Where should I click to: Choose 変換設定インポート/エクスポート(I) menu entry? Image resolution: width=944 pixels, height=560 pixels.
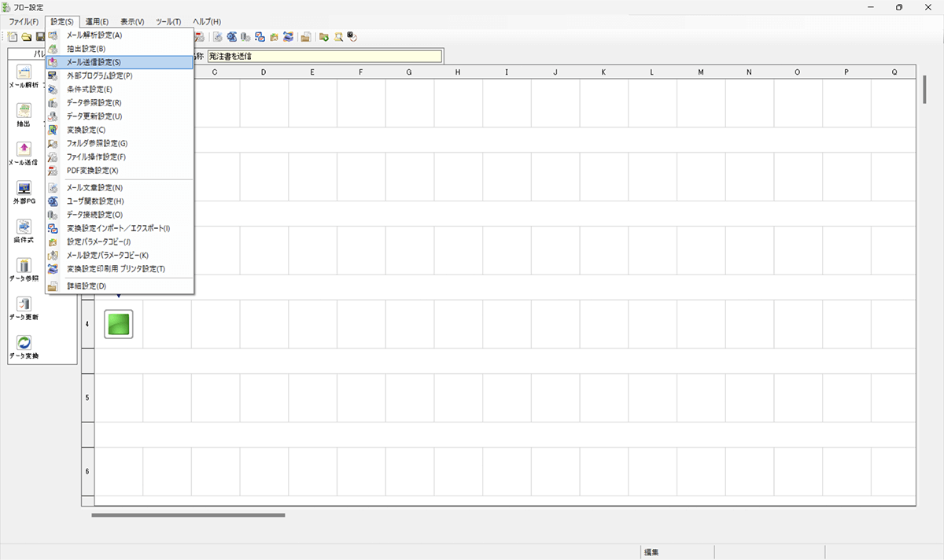coord(120,228)
